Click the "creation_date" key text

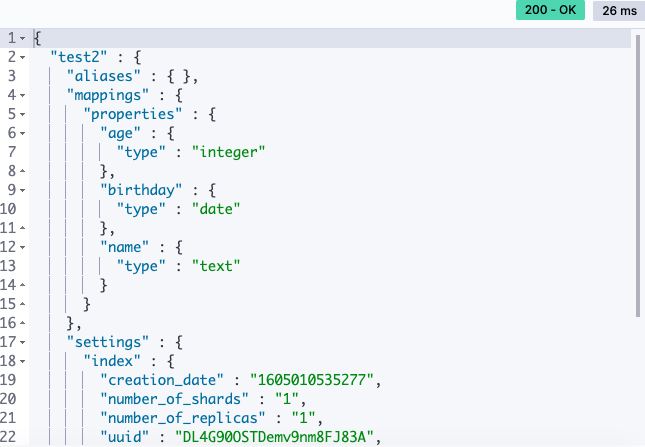[162, 380]
